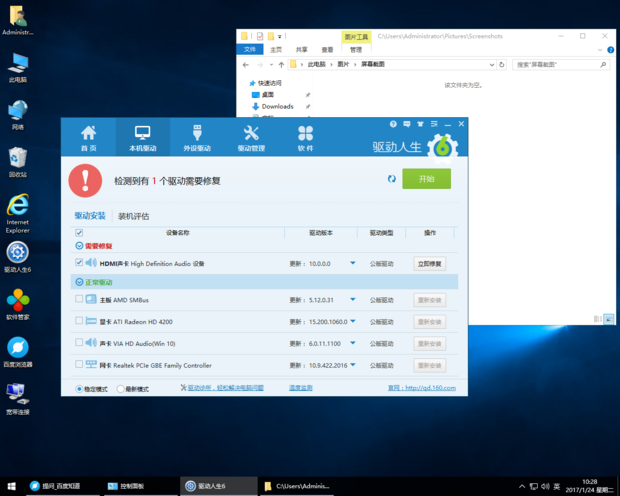The image size is (620, 496).
Task: Collapse the 需要修复 group
Action: 79,246
